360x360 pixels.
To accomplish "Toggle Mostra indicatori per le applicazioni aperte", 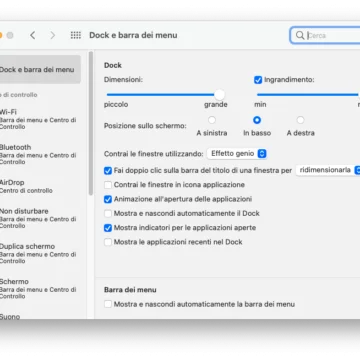I will [108, 228].
